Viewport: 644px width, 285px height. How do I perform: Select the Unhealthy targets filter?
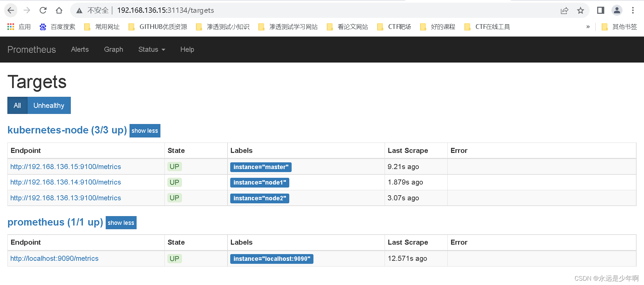point(49,106)
